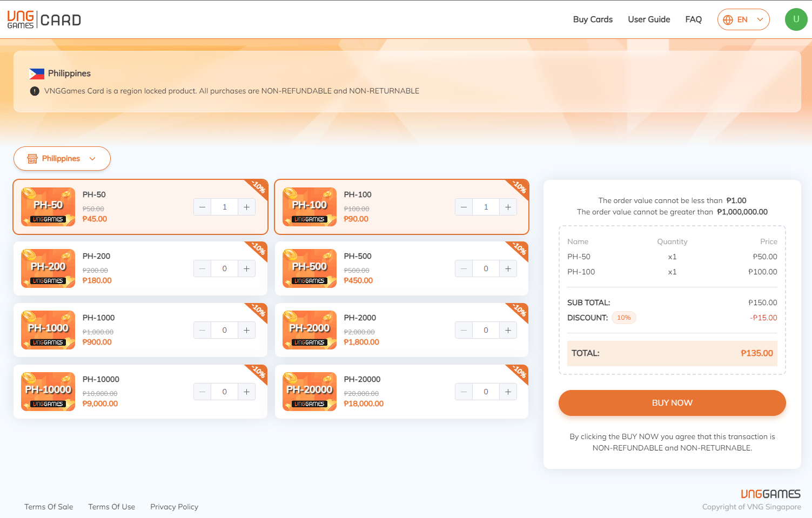This screenshot has width=812, height=518.
Task: Click the -₱15.00 discount value
Action: coord(763,318)
